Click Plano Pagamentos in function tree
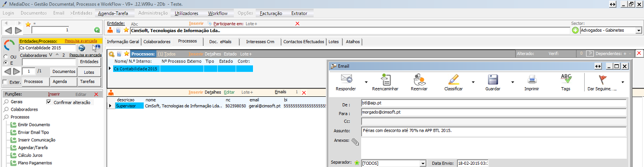Image resolution: width=644 pixels, height=167 pixels. [34, 163]
